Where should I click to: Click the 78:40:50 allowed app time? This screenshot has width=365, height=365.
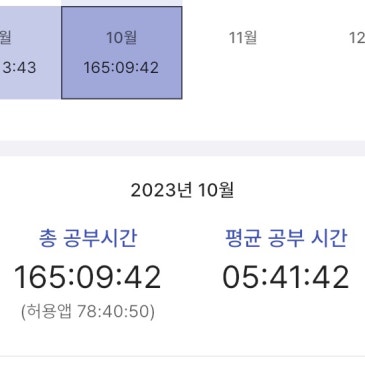pyautogui.click(x=113, y=312)
